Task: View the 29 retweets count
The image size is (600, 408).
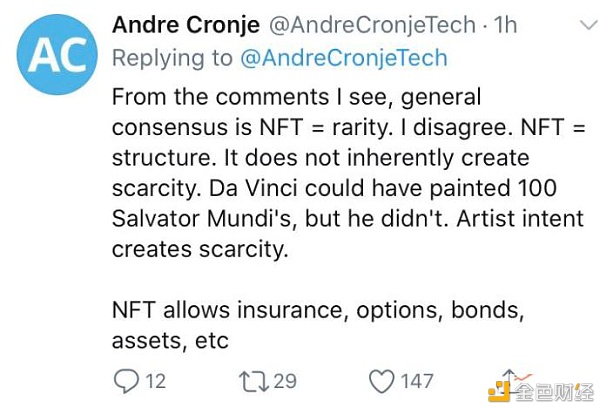Action: pyautogui.click(x=285, y=381)
